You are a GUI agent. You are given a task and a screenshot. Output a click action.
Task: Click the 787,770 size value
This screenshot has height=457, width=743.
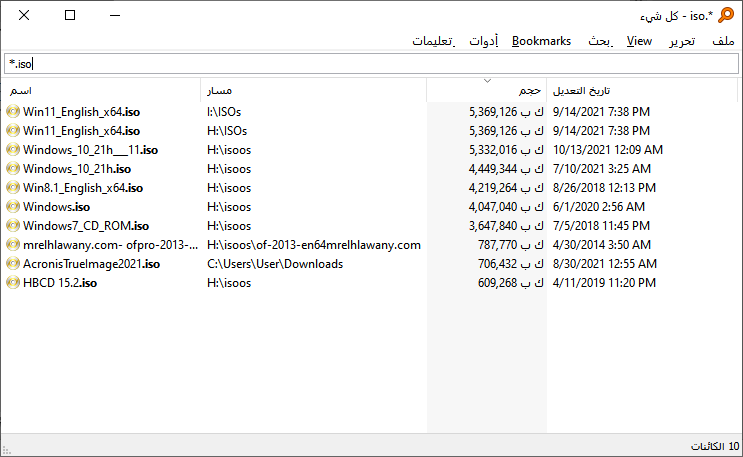point(510,245)
